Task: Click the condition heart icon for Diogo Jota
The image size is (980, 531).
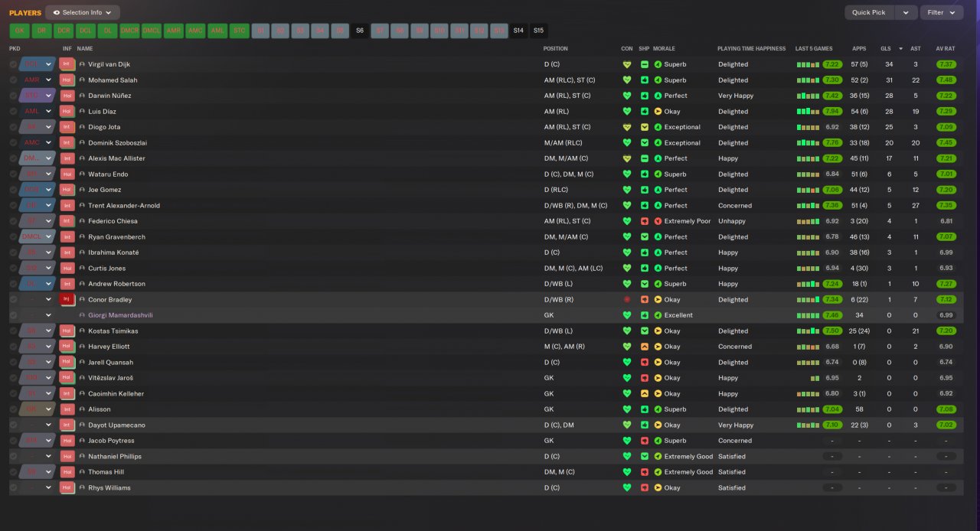Action: (x=627, y=127)
